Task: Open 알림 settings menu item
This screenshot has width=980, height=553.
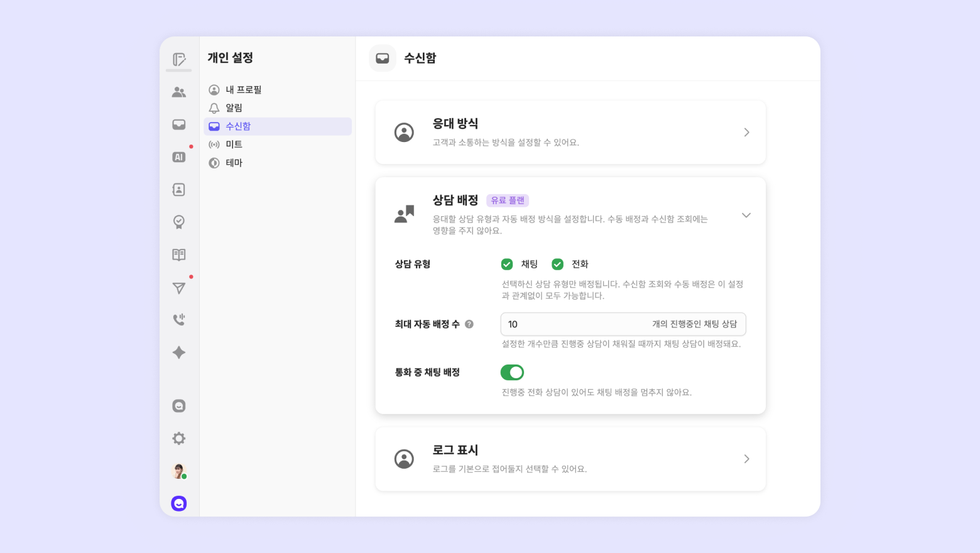Action: click(234, 108)
